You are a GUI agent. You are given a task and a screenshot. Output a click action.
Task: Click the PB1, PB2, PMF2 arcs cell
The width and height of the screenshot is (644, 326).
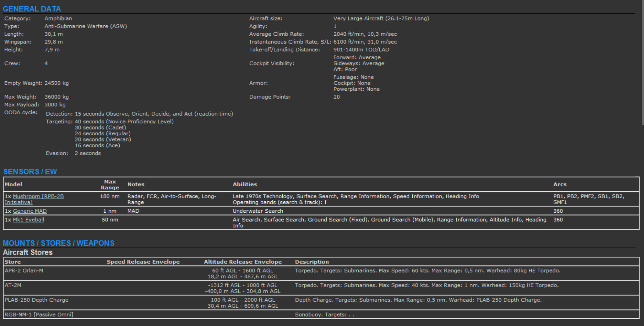click(x=589, y=199)
